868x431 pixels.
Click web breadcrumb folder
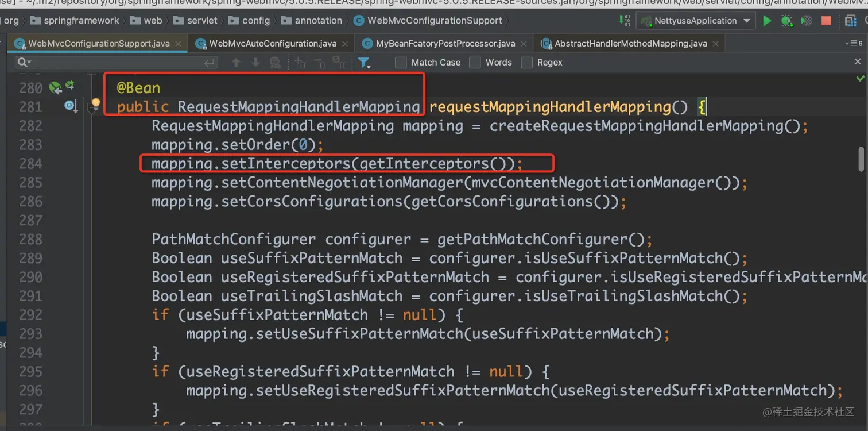[146, 21]
